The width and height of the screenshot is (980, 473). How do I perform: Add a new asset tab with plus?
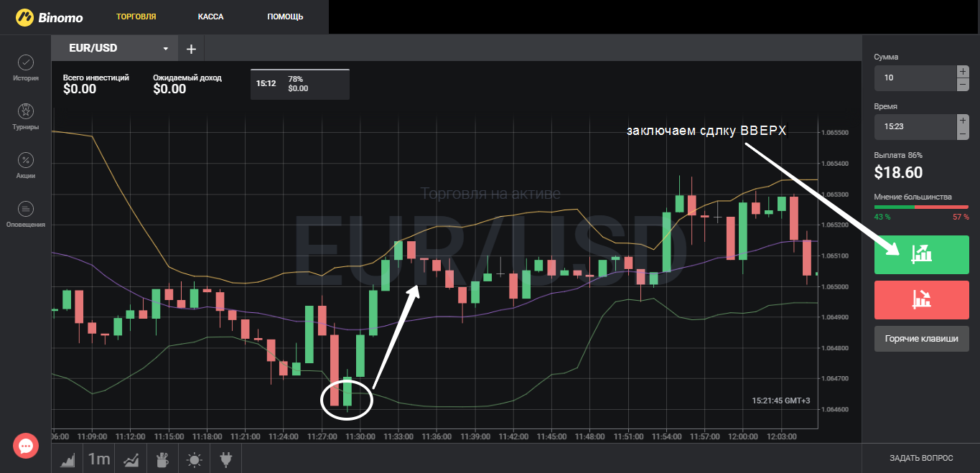click(191, 49)
